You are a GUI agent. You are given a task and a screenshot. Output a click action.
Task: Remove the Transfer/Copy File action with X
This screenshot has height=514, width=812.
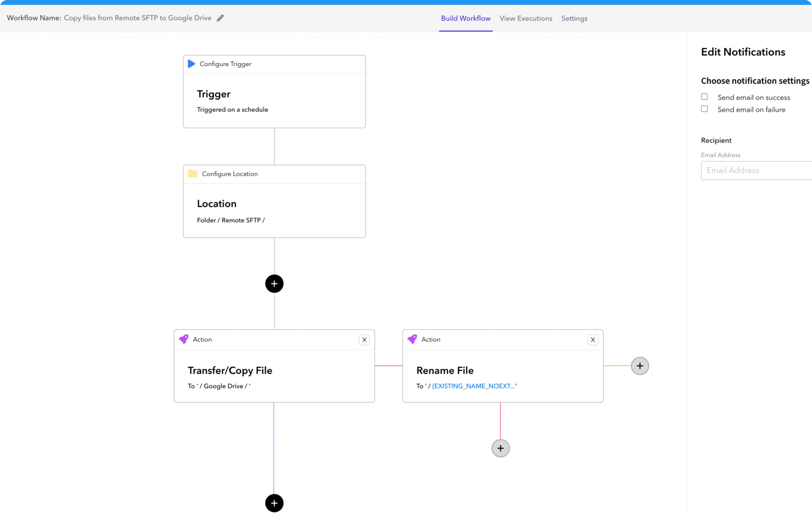pos(364,340)
